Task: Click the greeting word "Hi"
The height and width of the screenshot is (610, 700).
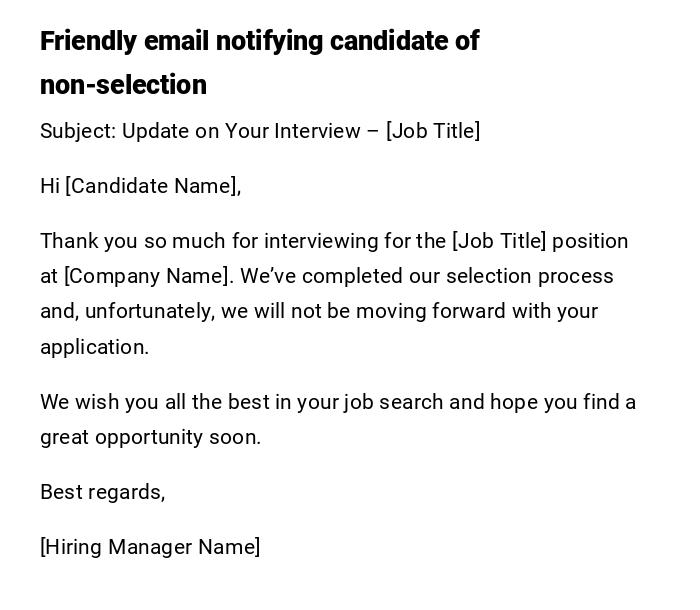Action: click(x=50, y=186)
